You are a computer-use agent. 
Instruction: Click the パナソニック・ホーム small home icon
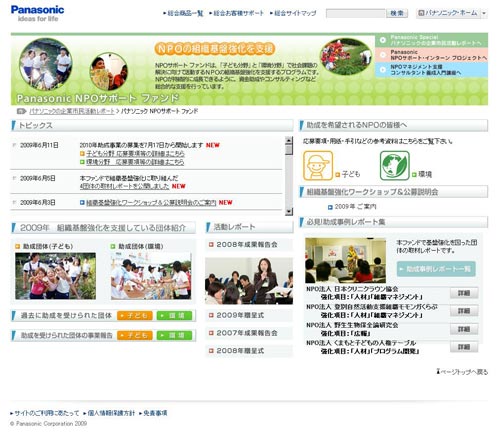click(421, 13)
